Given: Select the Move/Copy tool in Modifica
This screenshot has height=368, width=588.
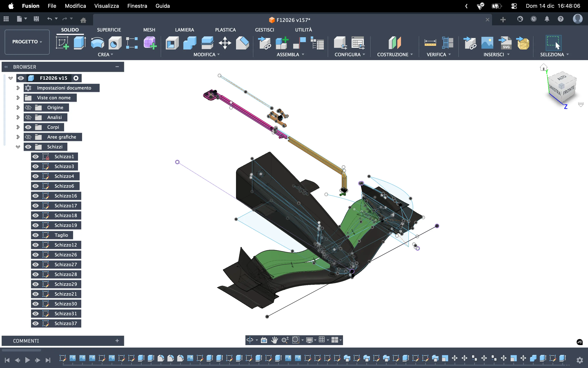Looking at the screenshot, I should tap(225, 43).
